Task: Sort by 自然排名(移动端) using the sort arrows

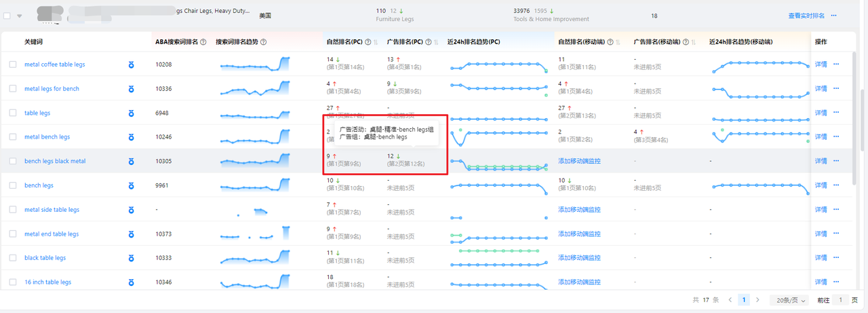Action: (617, 42)
